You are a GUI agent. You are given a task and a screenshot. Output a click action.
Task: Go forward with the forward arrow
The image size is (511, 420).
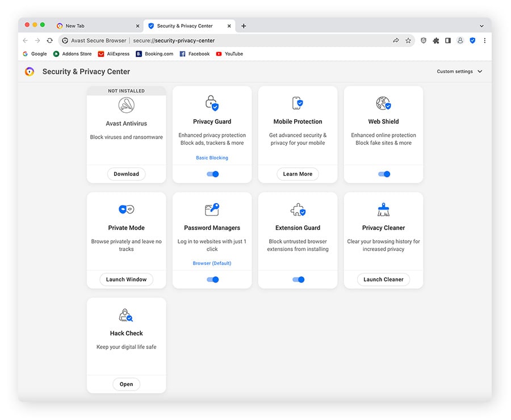[37, 40]
